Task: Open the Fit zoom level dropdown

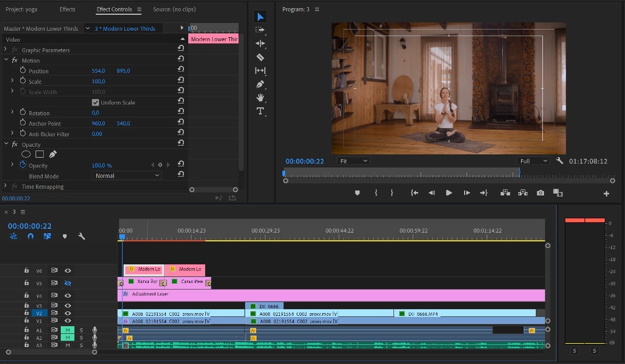Action: (354, 161)
